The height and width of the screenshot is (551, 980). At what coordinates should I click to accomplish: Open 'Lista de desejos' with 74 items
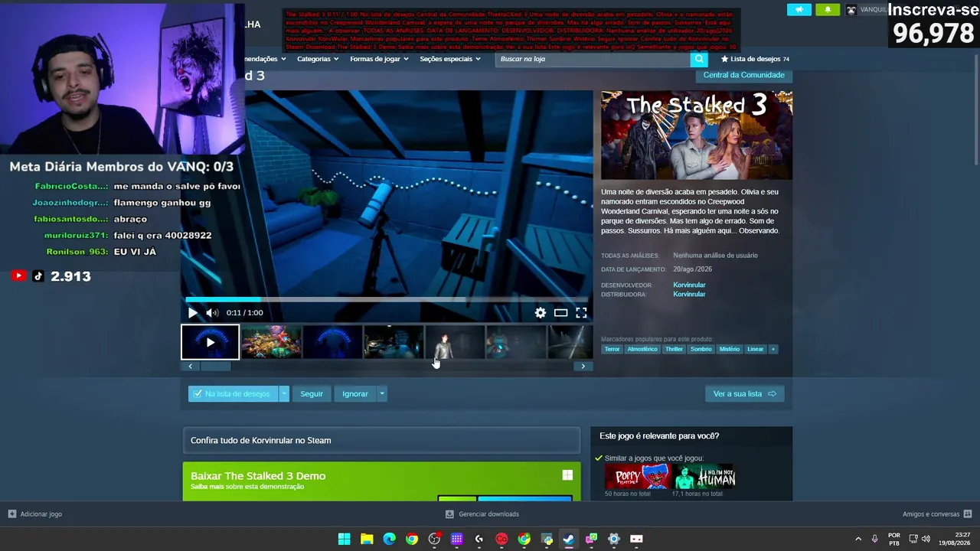[x=755, y=59]
